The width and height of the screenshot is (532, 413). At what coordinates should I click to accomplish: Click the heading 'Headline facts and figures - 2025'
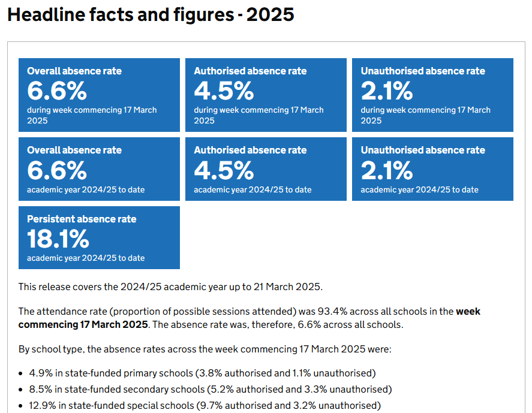pos(151,14)
